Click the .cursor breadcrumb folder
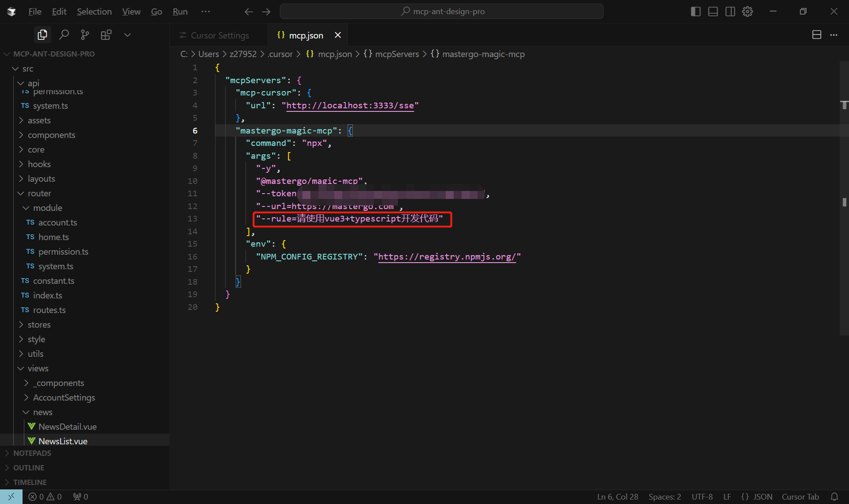 (x=280, y=54)
